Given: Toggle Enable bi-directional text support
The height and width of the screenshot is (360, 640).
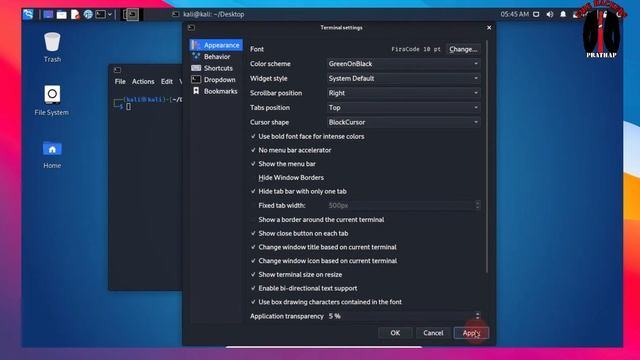Looking at the screenshot, I should pos(304,288).
